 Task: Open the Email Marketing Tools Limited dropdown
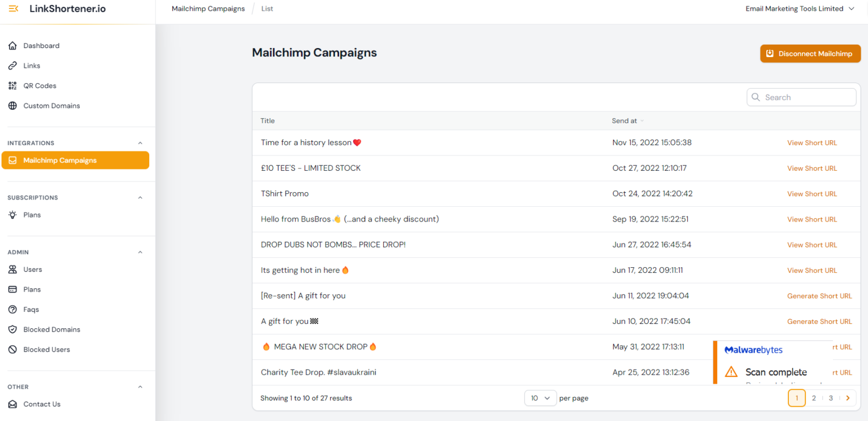[x=800, y=9]
